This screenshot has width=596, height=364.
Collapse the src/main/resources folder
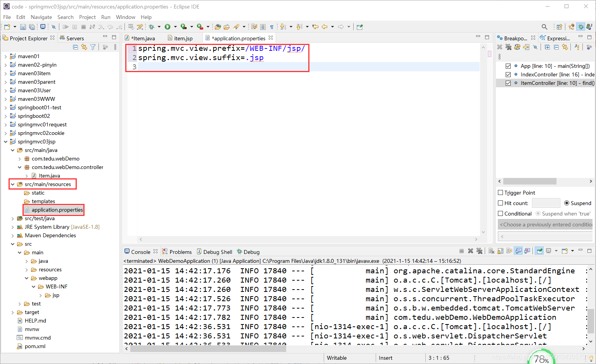coord(12,184)
